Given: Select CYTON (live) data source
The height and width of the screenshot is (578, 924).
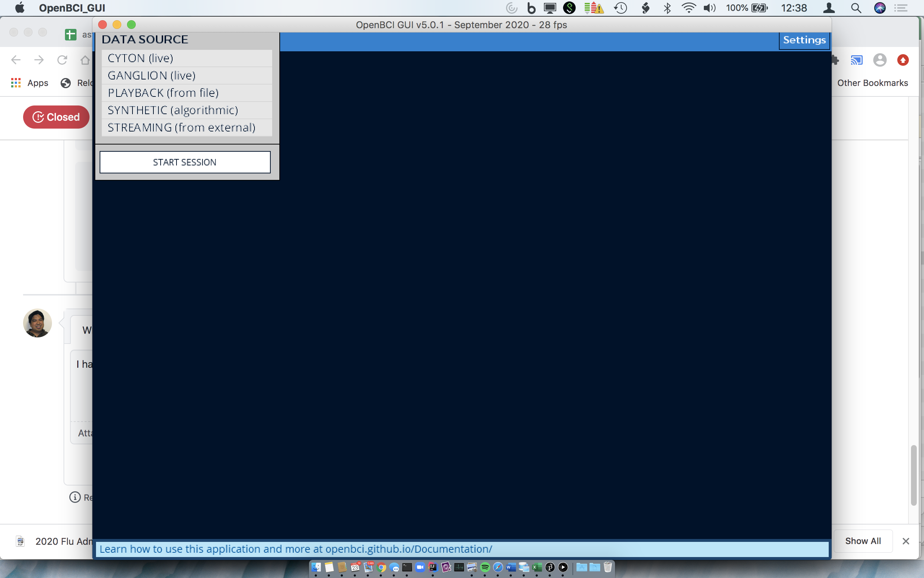Looking at the screenshot, I should pyautogui.click(x=187, y=58).
